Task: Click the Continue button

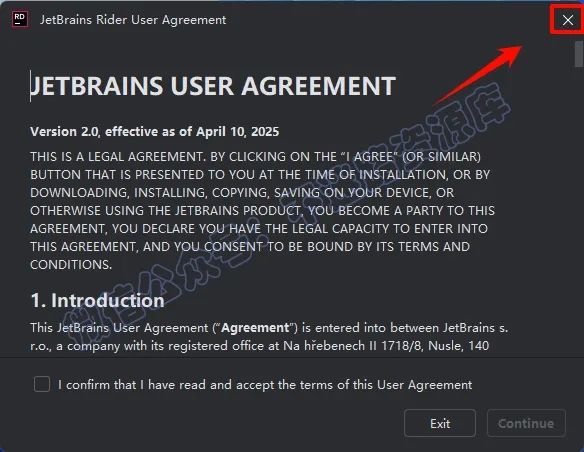Action: (526, 423)
